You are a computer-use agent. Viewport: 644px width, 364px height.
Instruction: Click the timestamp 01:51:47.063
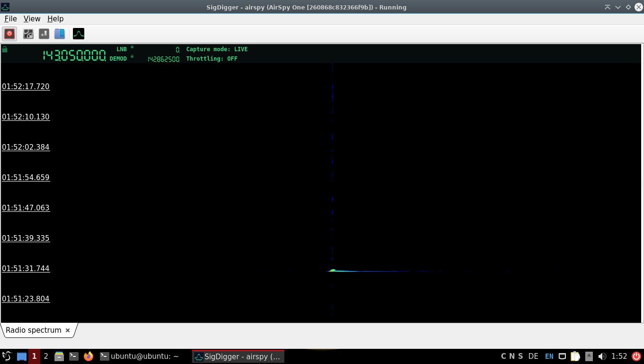pos(26,208)
